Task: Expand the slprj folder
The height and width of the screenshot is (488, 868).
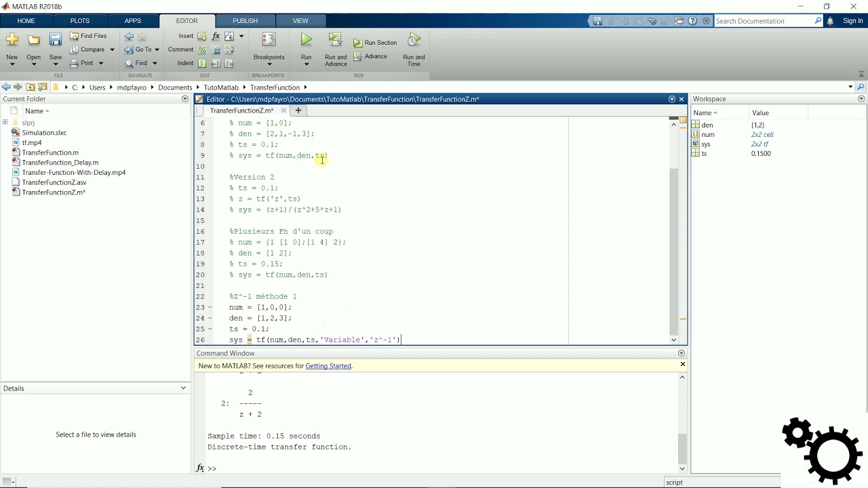Action: coord(5,123)
